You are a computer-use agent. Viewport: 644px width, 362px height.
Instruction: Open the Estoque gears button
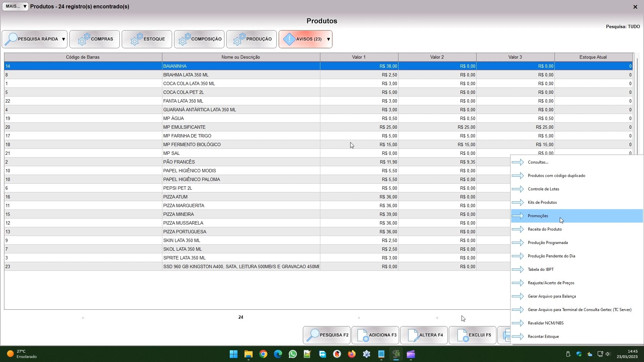pos(147,39)
